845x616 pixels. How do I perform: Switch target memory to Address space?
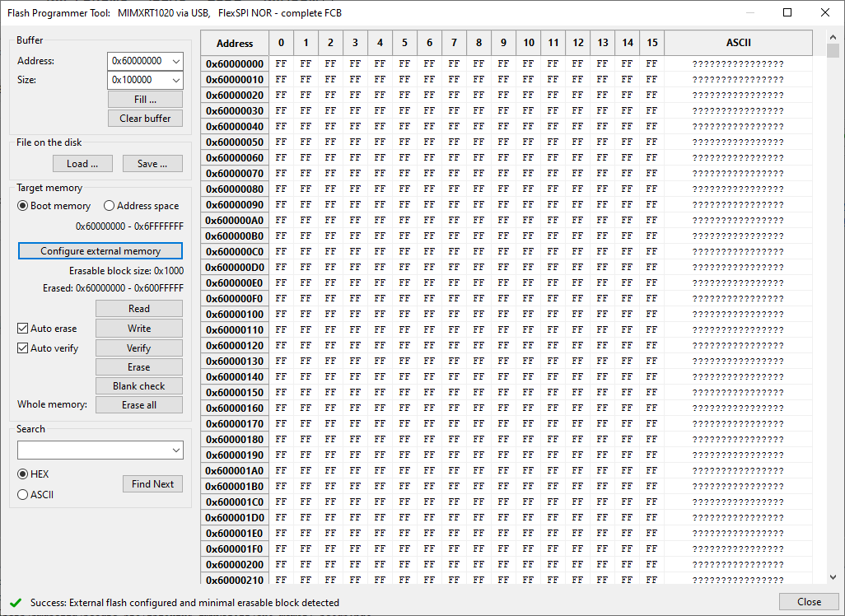pos(109,205)
